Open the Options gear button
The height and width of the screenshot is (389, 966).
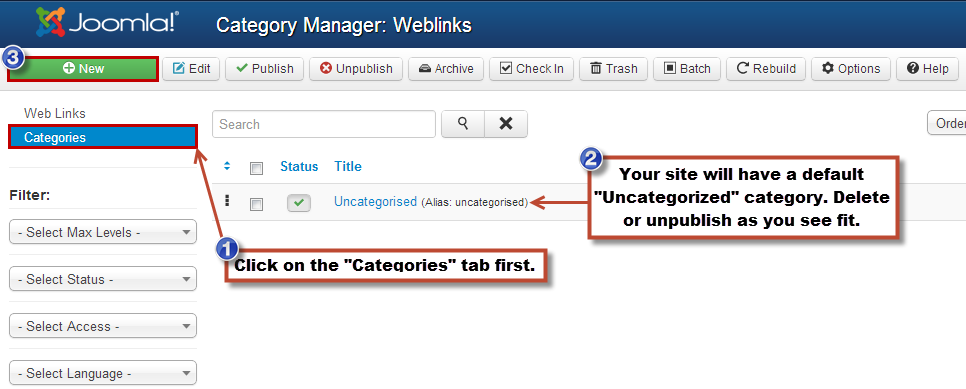(x=851, y=69)
